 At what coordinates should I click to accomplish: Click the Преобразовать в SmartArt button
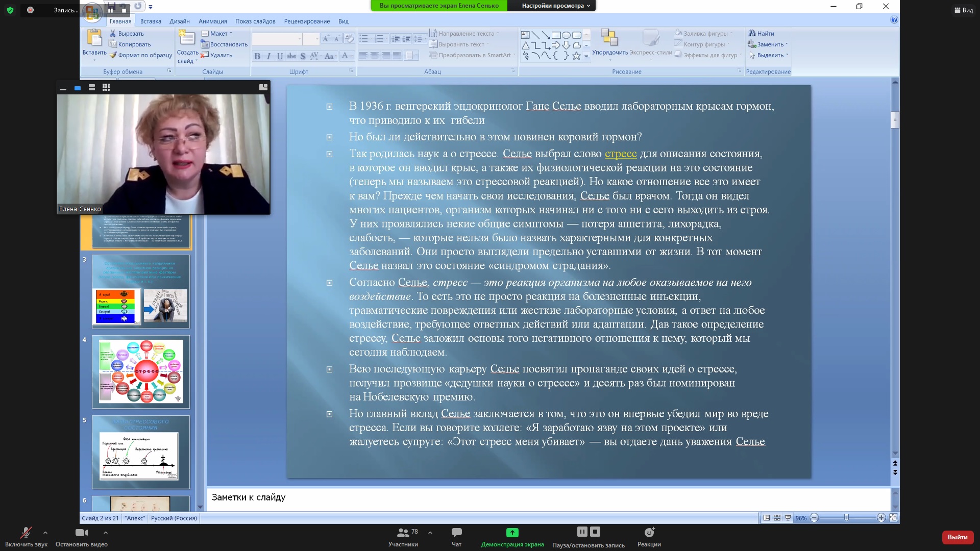[x=471, y=55]
